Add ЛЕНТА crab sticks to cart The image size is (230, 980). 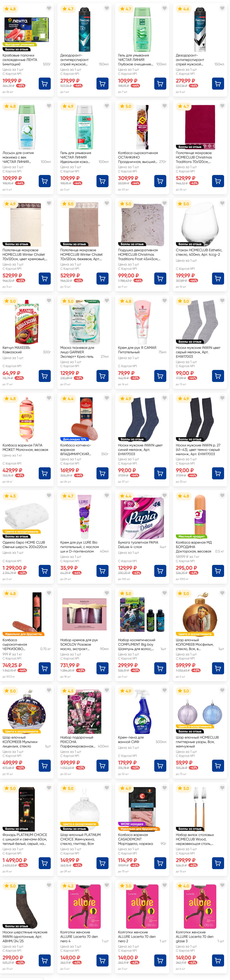tap(45, 84)
